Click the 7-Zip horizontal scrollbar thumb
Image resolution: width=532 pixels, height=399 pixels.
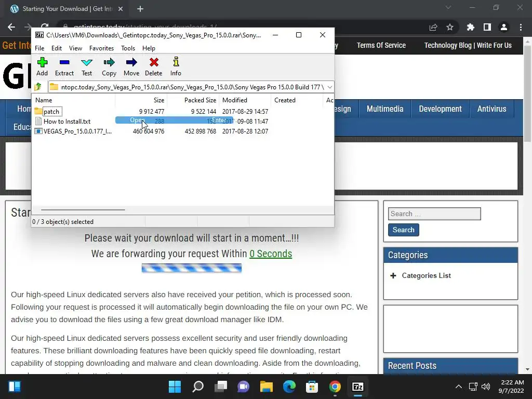[x=83, y=210]
